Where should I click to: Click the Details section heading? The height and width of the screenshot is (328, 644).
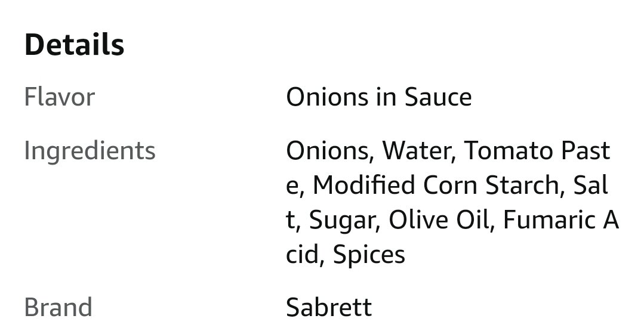click(x=75, y=44)
